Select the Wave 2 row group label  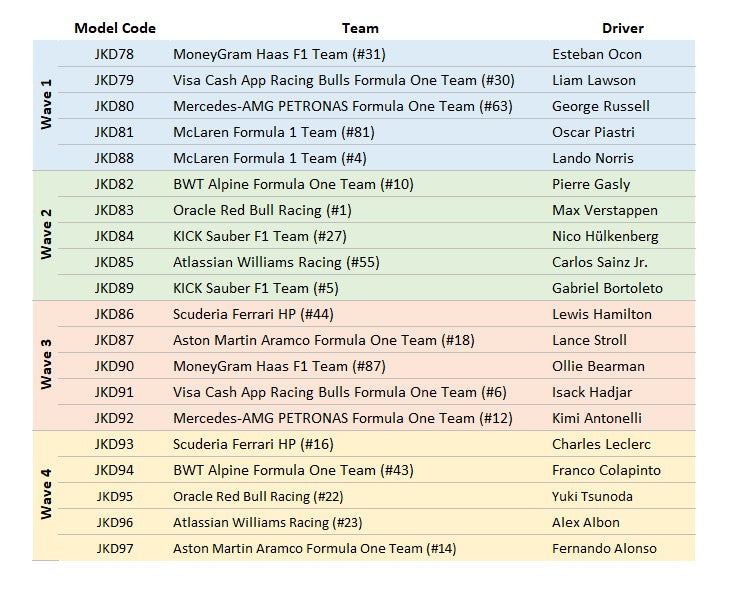[x=46, y=234]
